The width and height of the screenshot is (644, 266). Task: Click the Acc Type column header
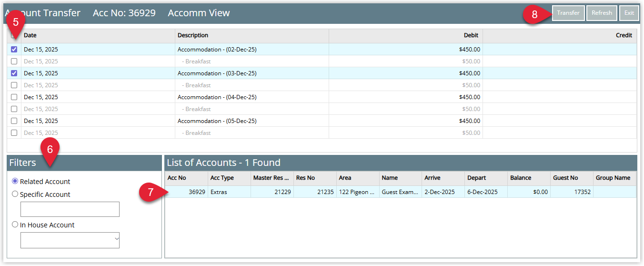click(229, 178)
